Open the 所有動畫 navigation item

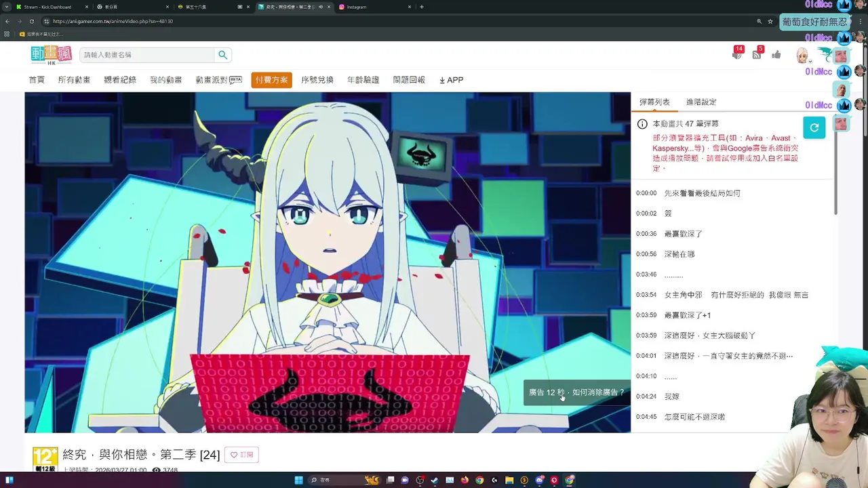(74, 80)
